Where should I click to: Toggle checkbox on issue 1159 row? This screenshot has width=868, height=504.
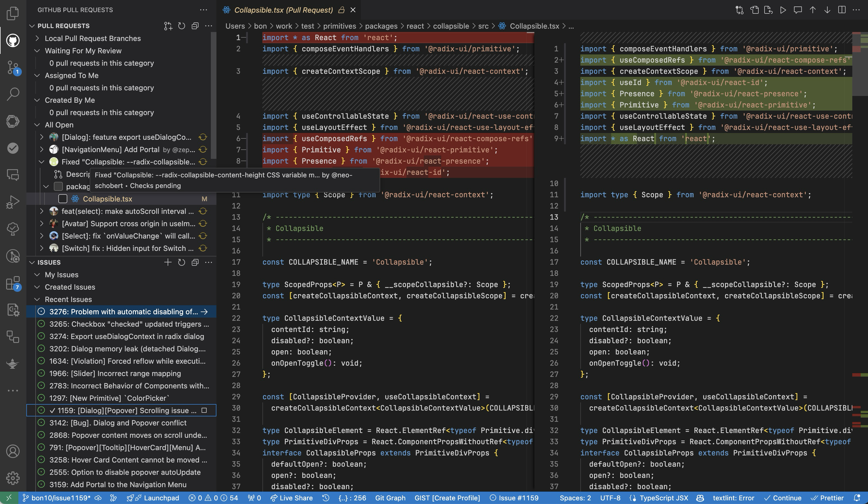point(204,411)
